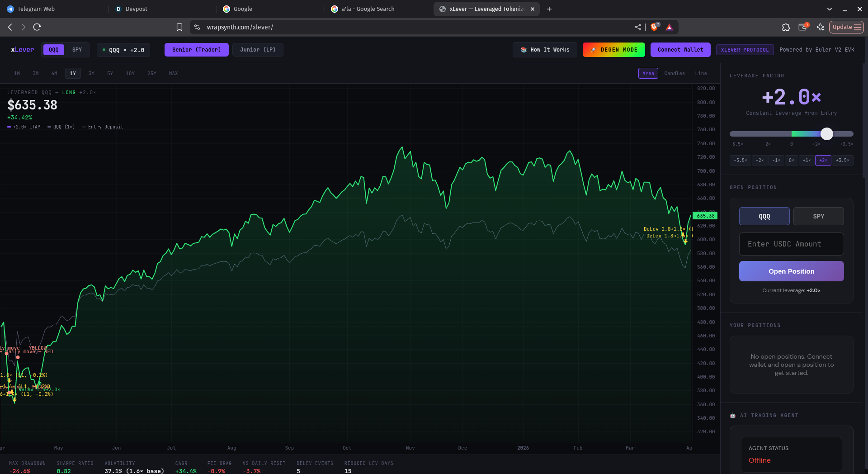This screenshot has width=868, height=474.
Task: Click the QQQ × +2.0 status pill
Action: pyautogui.click(x=123, y=50)
